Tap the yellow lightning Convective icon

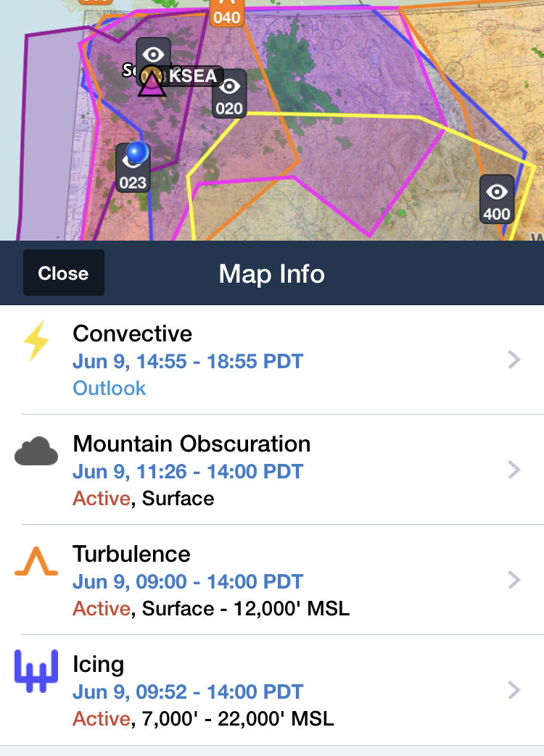[x=37, y=341]
